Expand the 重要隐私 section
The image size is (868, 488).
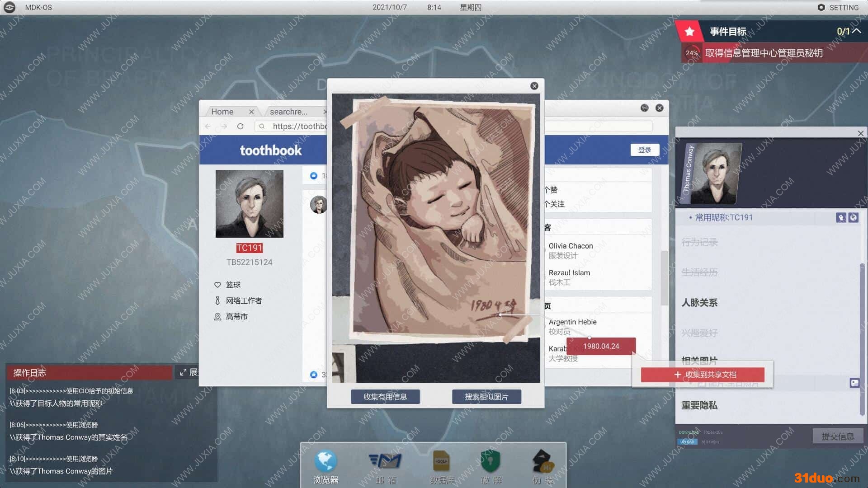699,405
